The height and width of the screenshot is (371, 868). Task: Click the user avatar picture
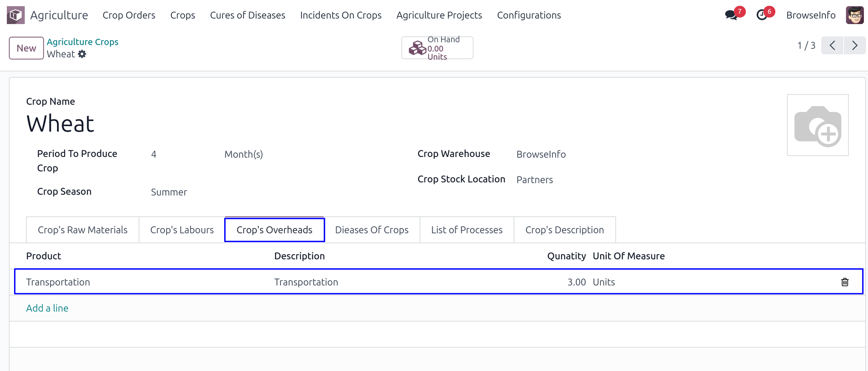pyautogui.click(x=854, y=15)
